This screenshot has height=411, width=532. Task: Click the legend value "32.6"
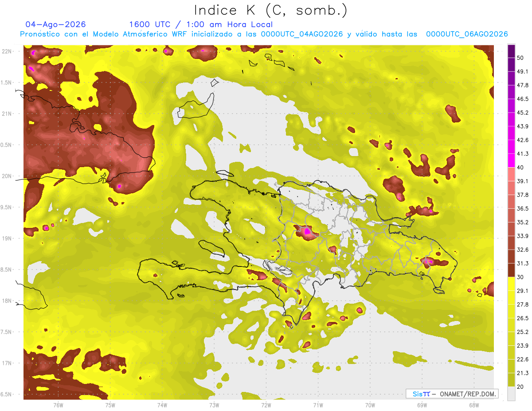coord(522,250)
